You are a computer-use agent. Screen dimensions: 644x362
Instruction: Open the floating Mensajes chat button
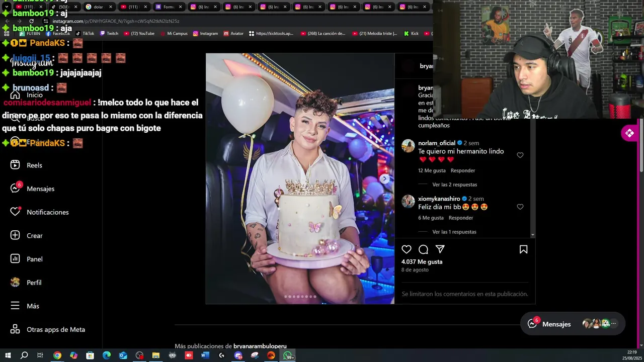(x=573, y=324)
